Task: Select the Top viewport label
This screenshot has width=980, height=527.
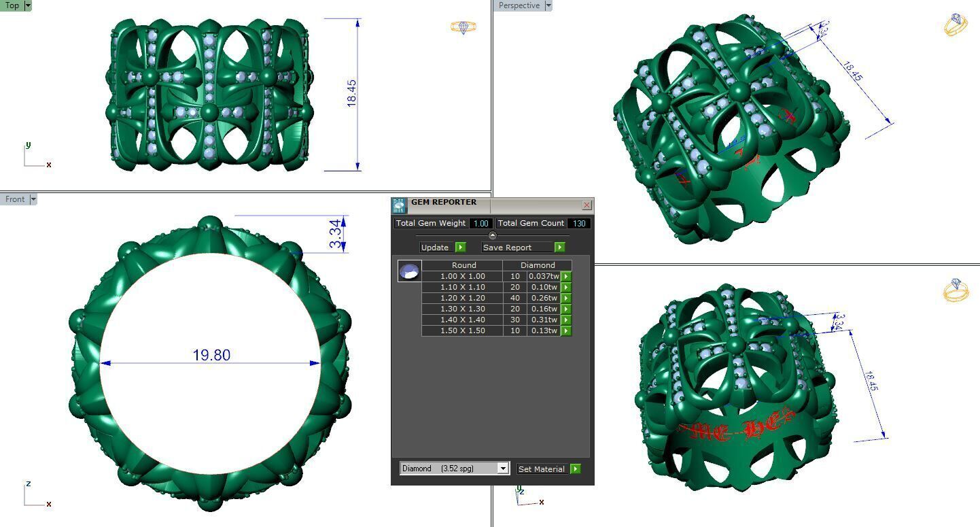Action: point(12,5)
